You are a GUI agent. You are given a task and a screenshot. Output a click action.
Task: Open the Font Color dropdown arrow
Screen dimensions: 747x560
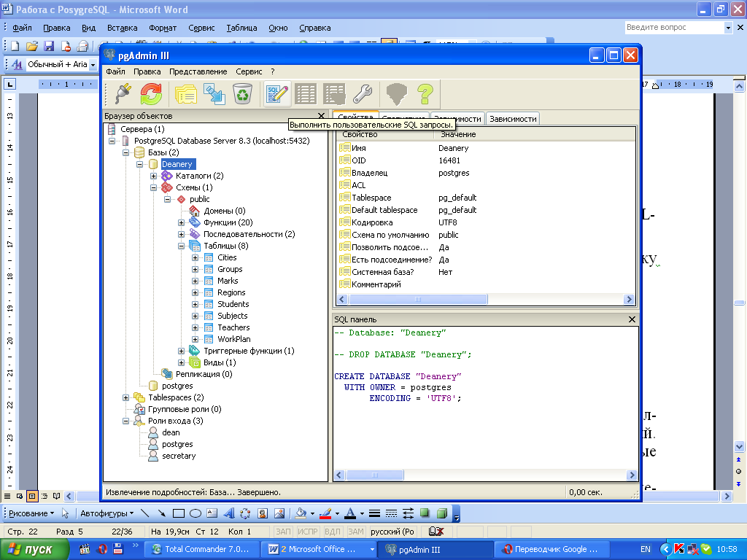click(362, 514)
